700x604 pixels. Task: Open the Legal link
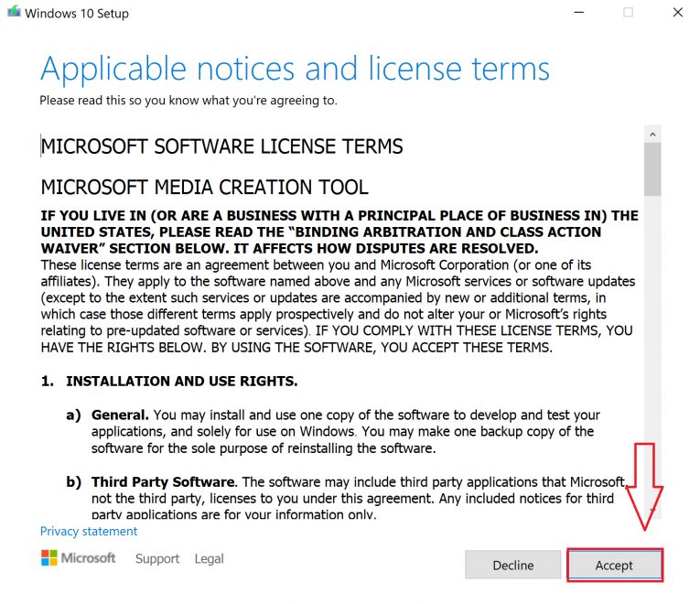(x=209, y=558)
